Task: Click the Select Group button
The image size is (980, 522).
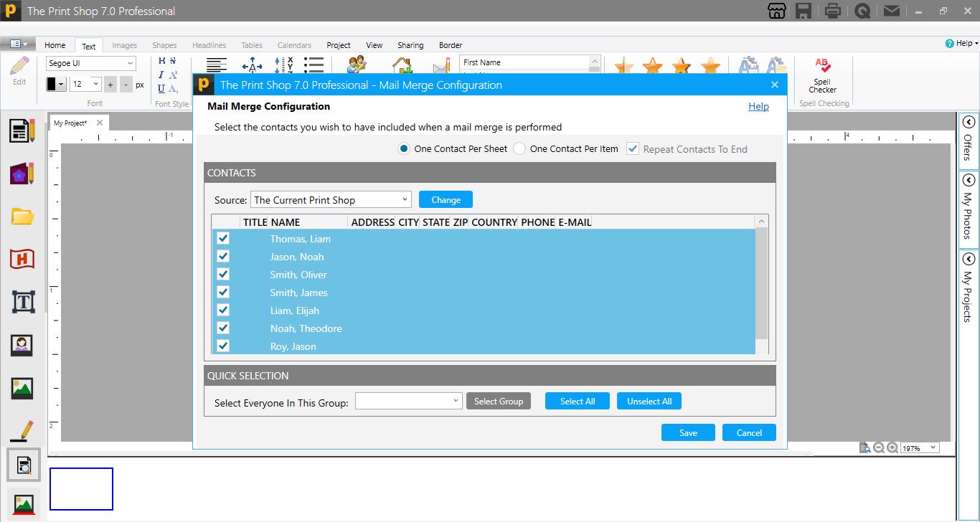Action: pos(499,402)
